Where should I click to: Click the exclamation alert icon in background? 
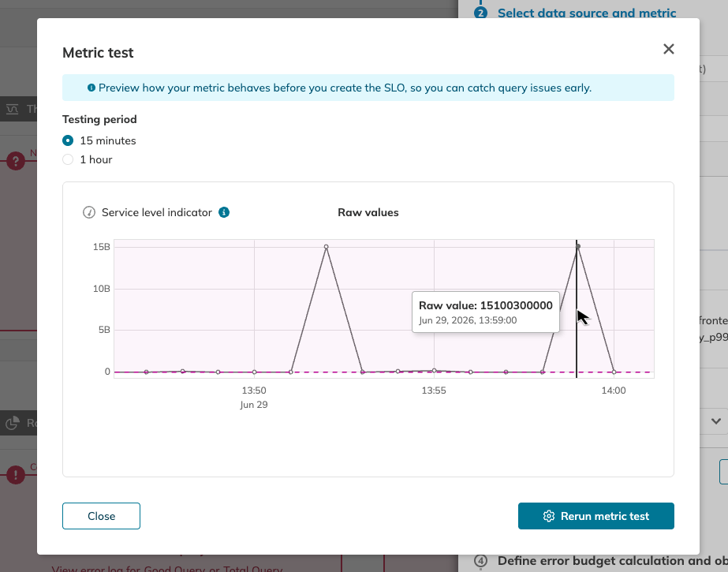[x=16, y=475]
